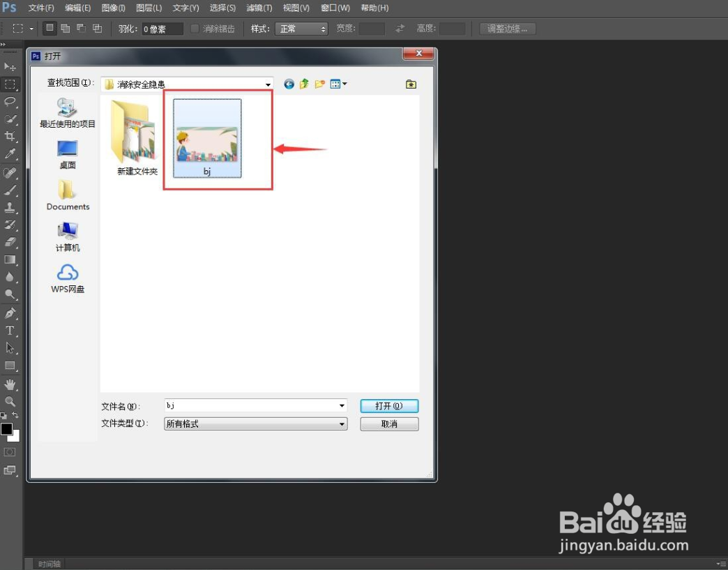Select the Eyedropper tool
This screenshot has height=570, width=728.
[x=10, y=153]
